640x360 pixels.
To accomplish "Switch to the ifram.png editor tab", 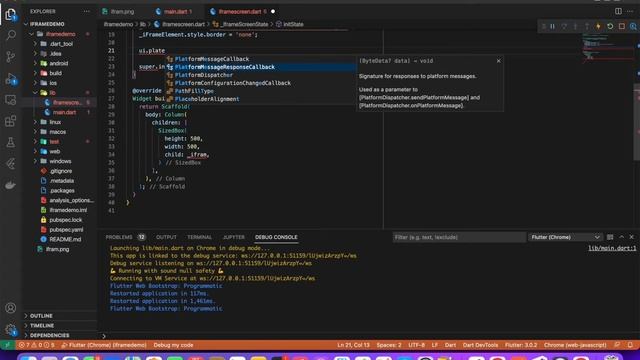I will click(x=122, y=11).
